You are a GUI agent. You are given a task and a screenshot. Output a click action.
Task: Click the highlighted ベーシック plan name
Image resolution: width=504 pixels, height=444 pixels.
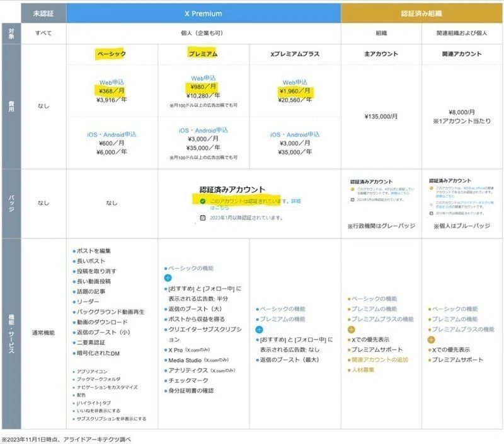click(112, 54)
